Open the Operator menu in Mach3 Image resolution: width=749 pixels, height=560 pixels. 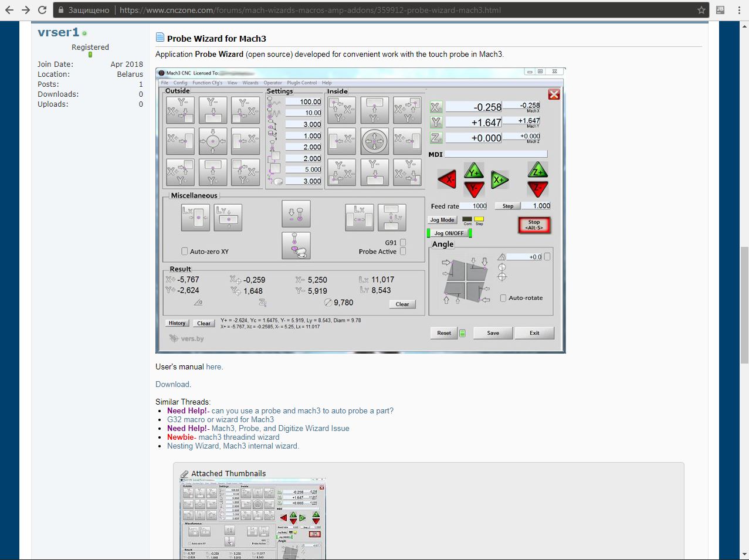click(x=273, y=83)
